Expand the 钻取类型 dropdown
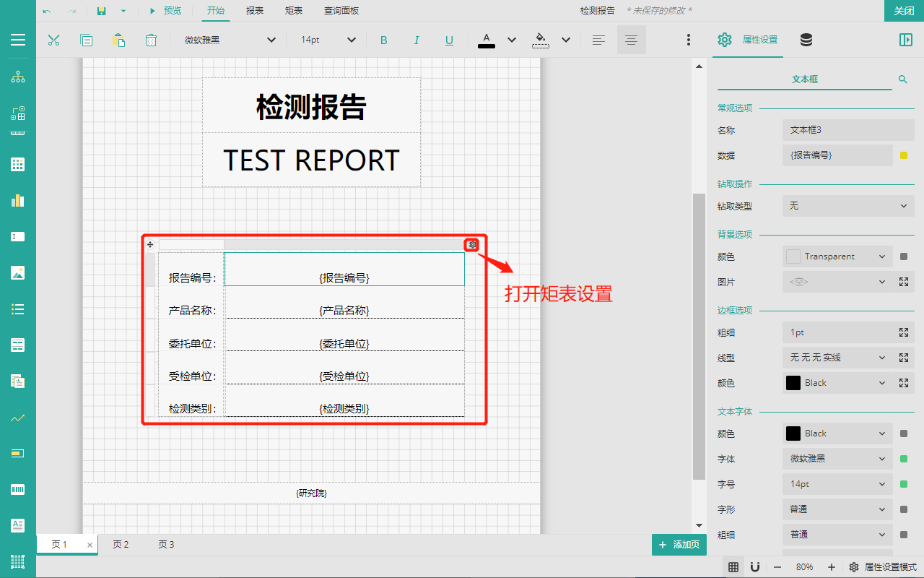The height and width of the screenshot is (578, 924). (x=847, y=206)
